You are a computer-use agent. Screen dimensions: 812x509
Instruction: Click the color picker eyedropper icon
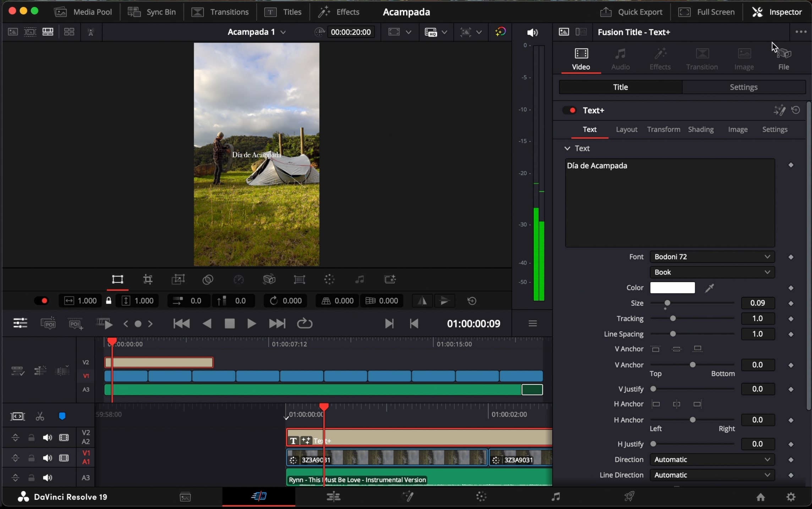709,288
